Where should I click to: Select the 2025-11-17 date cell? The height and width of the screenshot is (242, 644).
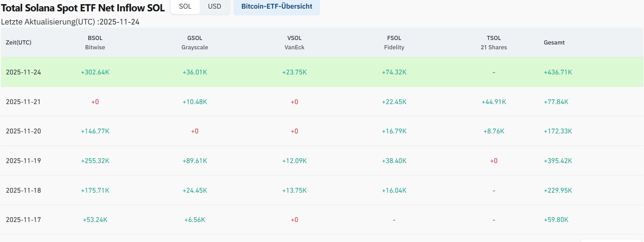coord(23,220)
